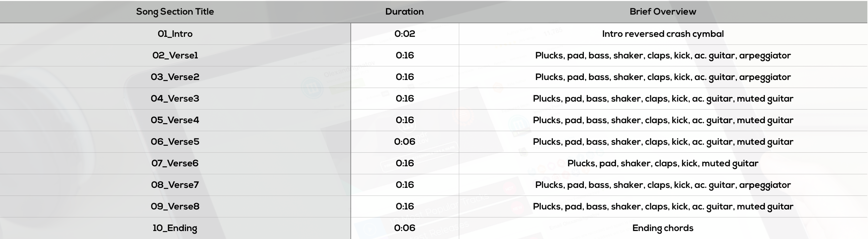Select the 03_Verse2 section cell
Image resolution: width=868 pixels, height=239 pixels.
tap(175, 77)
